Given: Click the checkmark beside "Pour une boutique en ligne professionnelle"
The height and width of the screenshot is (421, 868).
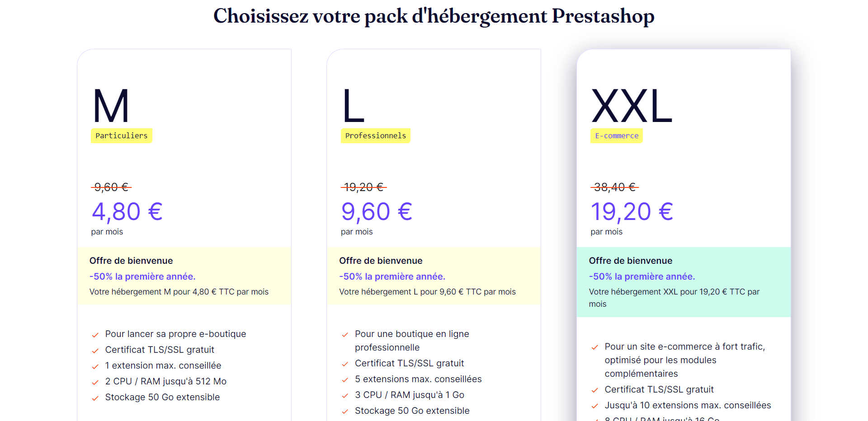Looking at the screenshot, I should tap(345, 335).
